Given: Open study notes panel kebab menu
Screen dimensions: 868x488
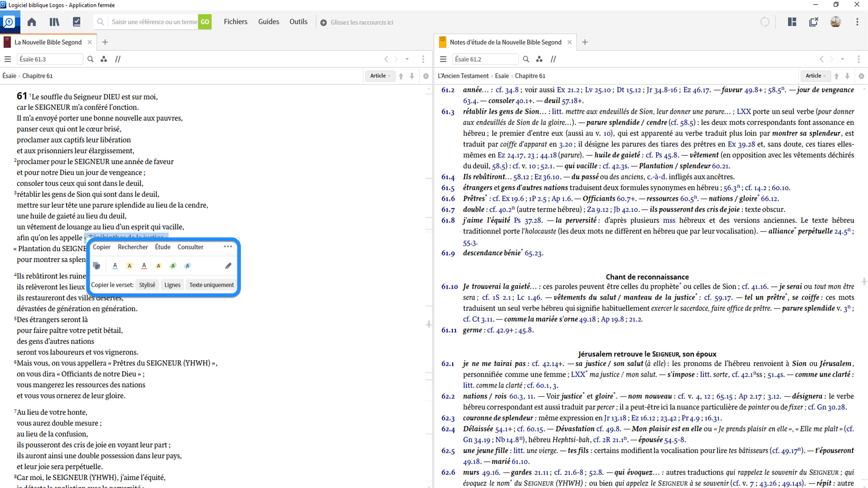Looking at the screenshot, I should 859,59.
